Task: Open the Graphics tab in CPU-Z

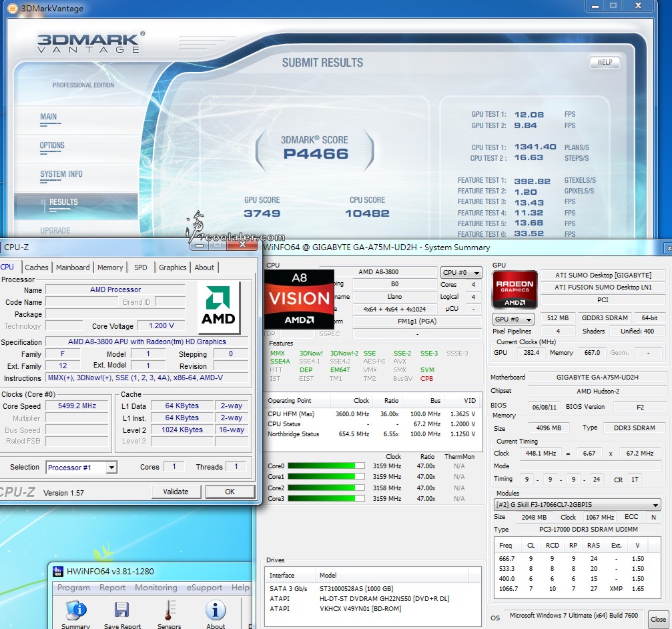Action: click(173, 267)
